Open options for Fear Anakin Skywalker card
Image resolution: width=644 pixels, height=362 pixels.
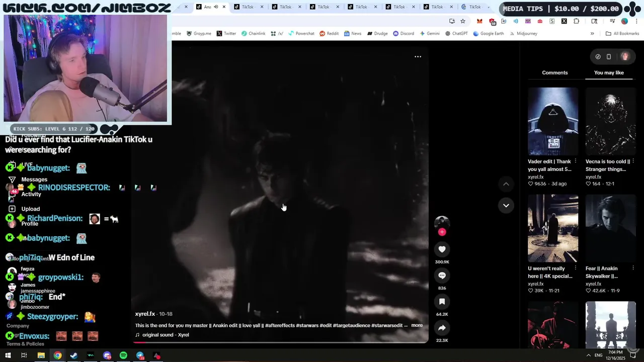point(633,268)
